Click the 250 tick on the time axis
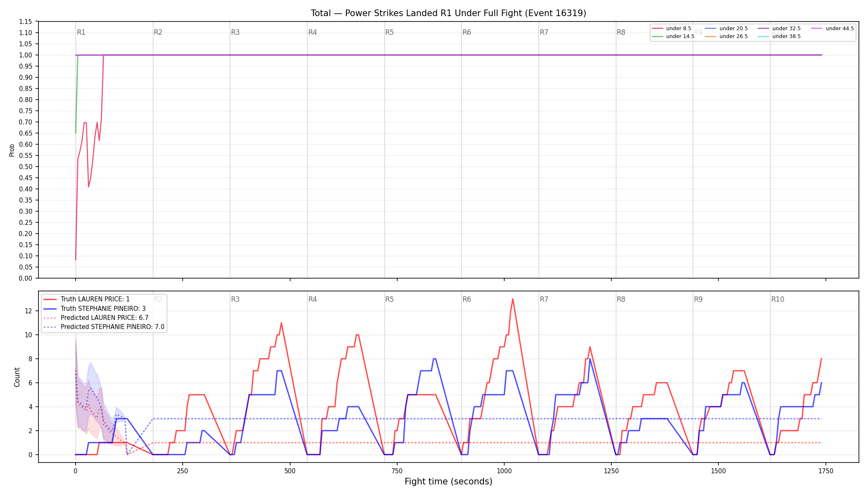The image size is (868, 496). [x=182, y=471]
